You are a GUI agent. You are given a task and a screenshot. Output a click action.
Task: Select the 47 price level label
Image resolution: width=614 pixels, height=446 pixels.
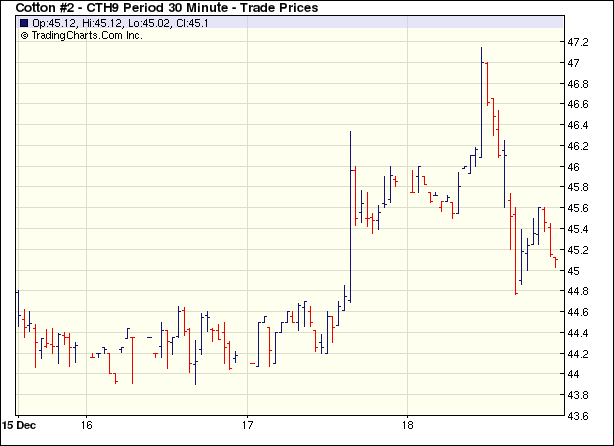(x=574, y=63)
